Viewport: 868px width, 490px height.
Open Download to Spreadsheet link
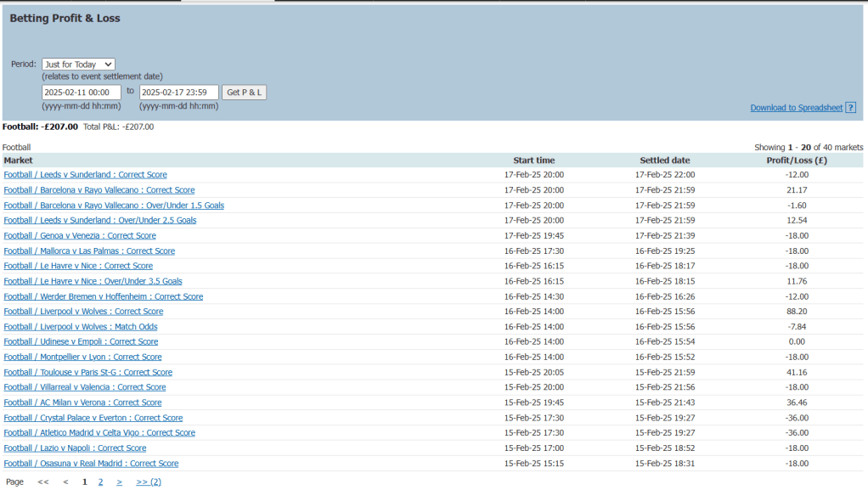[796, 108]
